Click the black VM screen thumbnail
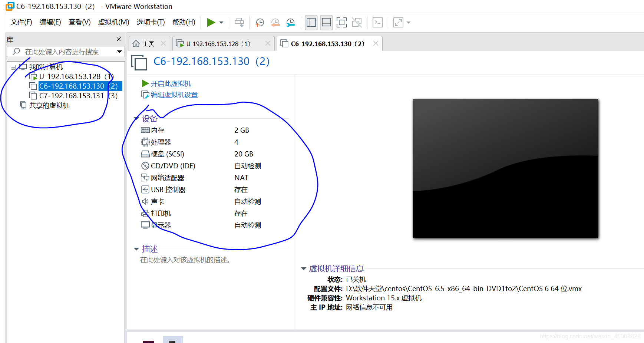This screenshot has height=343, width=644. point(505,168)
